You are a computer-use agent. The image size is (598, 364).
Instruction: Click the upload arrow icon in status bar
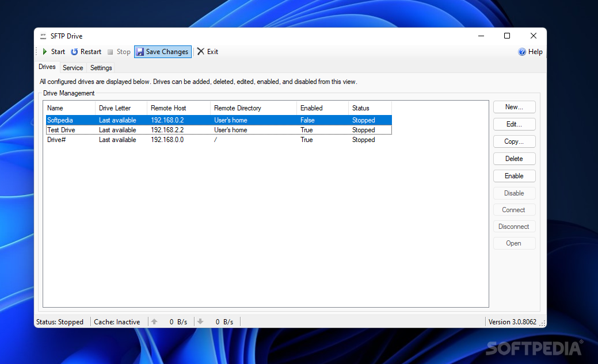(x=154, y=321)
